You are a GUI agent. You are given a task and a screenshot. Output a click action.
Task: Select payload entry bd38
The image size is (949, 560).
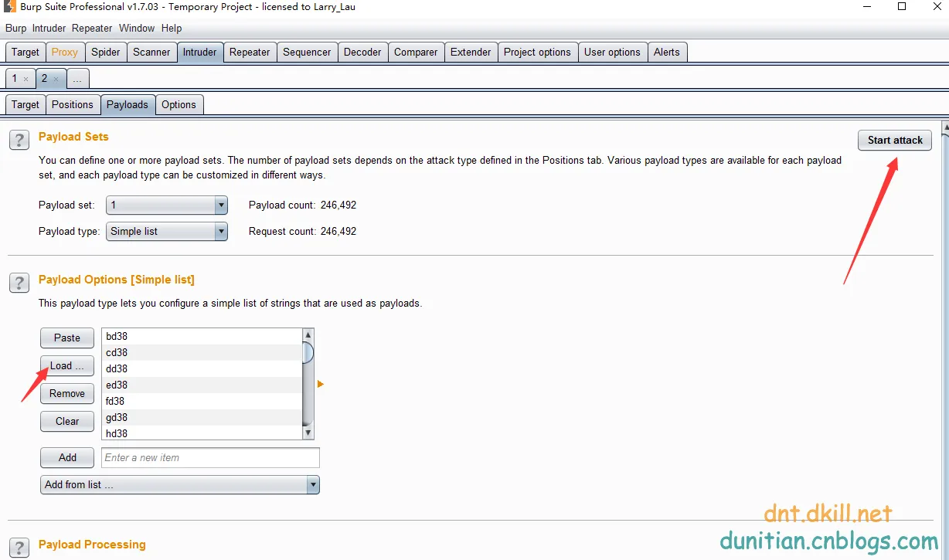click(x=202, y=337)
